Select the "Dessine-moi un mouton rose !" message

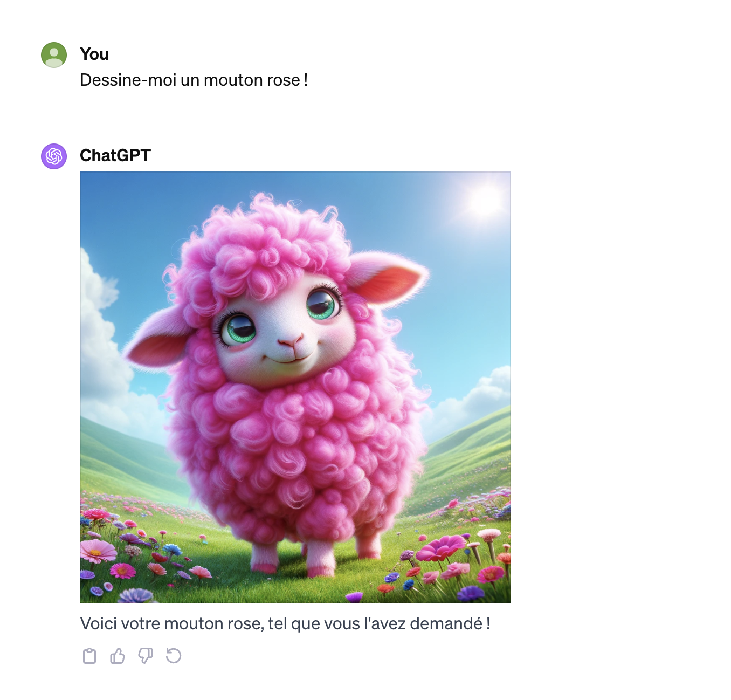194,80
